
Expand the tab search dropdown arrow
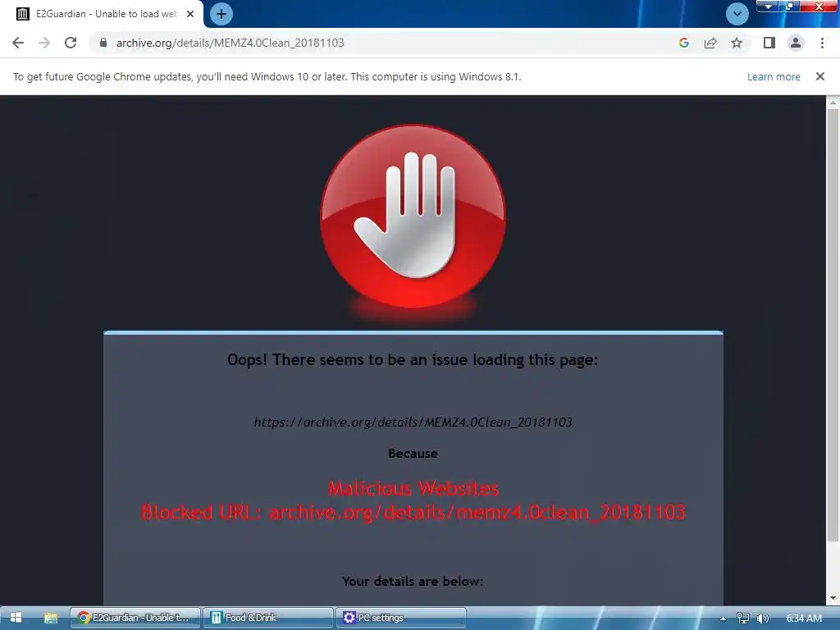point(737,14)
